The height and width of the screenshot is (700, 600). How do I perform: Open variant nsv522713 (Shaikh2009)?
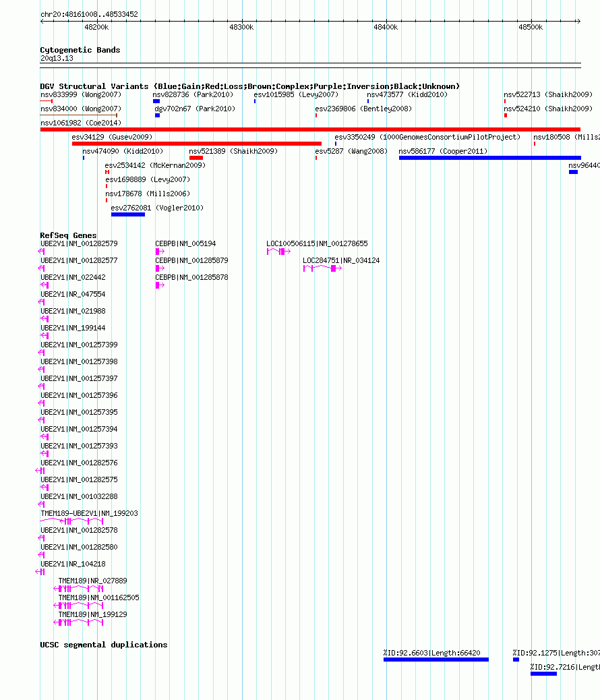[548, 94]
